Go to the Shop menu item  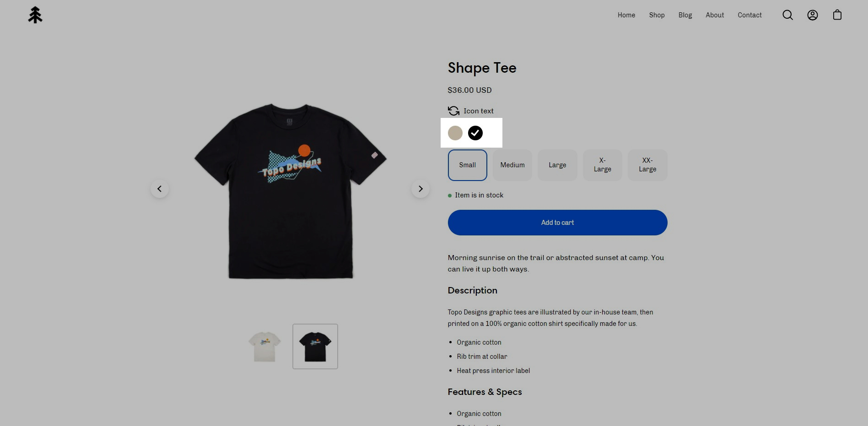pyautogui.click(x=657, y=15)
